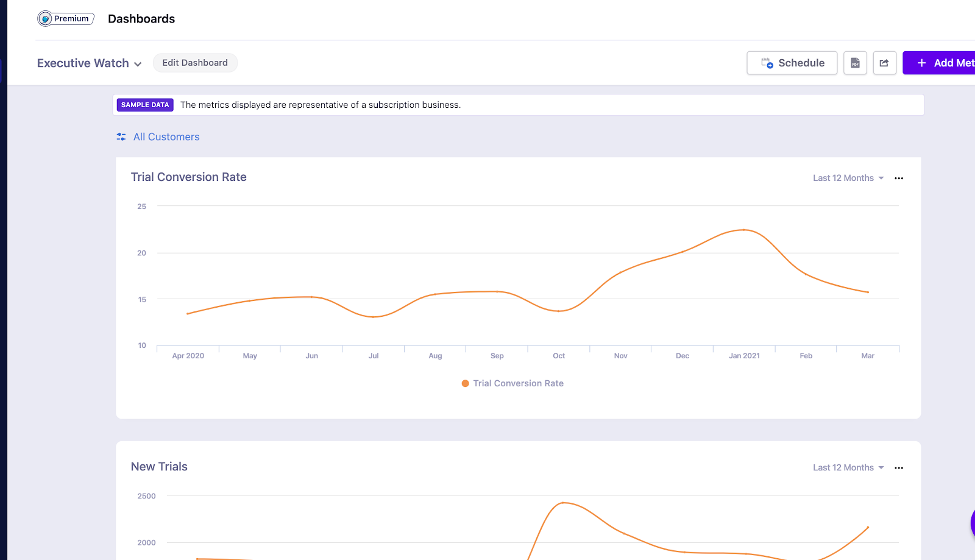Click the Premium logo badge
Screen dimensions: 975x560
[x=66, y=19]
